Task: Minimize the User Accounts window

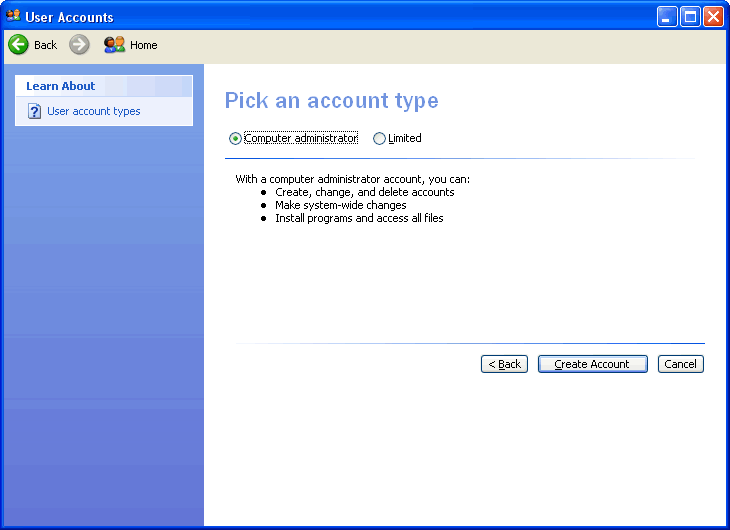Action: click(x=667, y=17)
